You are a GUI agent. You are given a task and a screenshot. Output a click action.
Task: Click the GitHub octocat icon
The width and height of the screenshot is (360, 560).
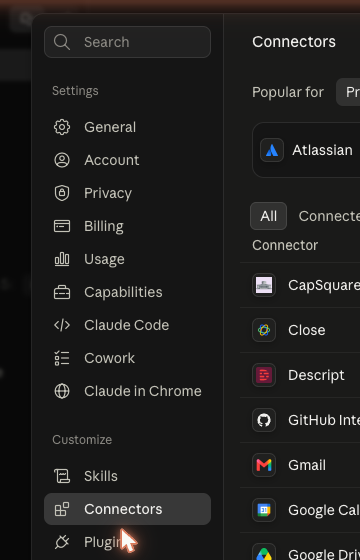[264, 420]
